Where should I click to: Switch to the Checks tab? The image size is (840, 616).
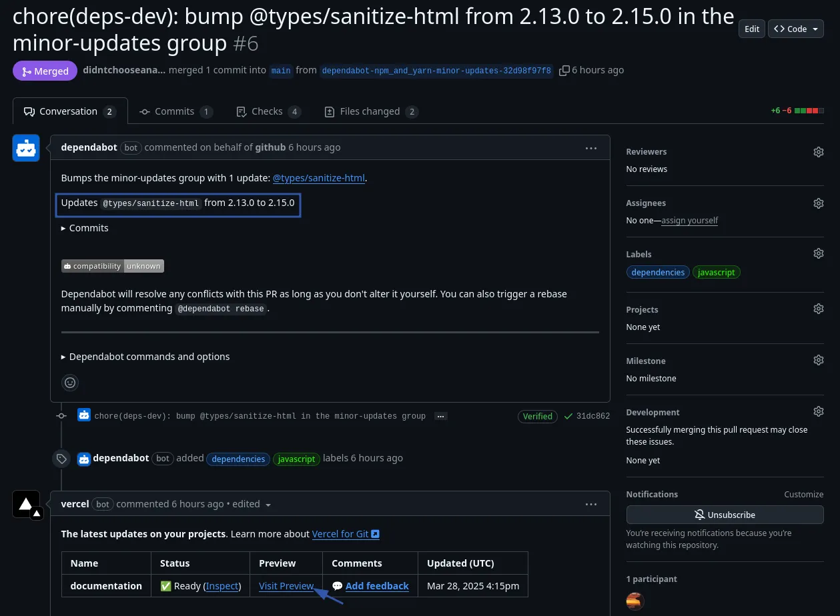[x=268, y=111]
